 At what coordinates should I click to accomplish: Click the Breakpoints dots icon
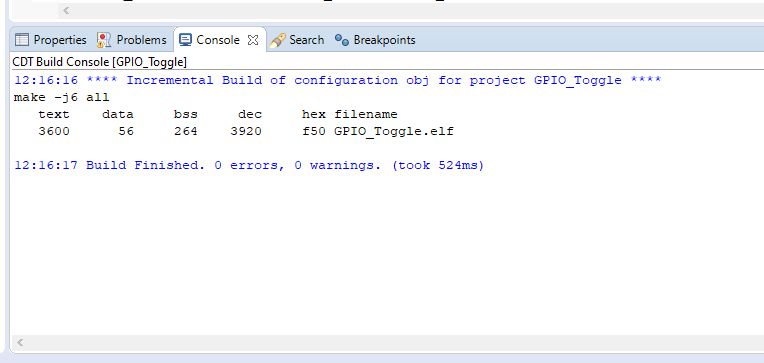[x=342, y=40]
